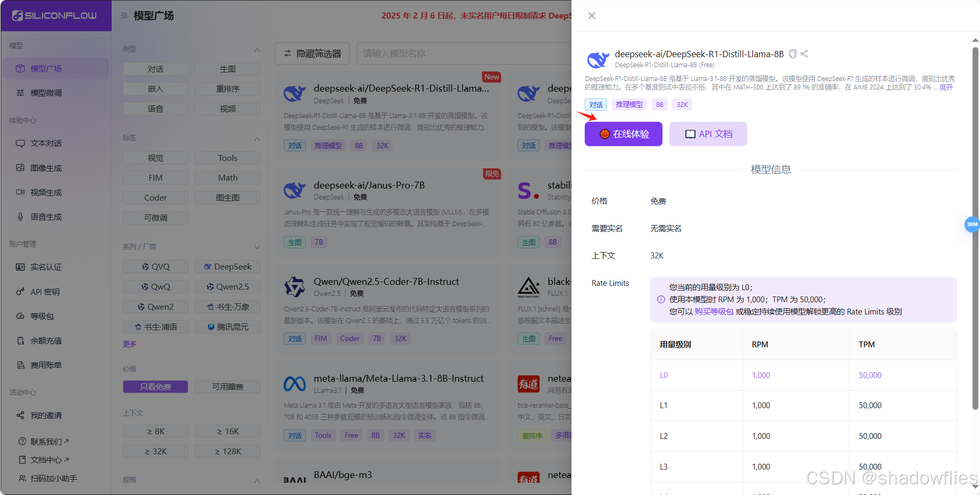The height and width of the screenshot is (495, 980).
Task: Expand the 系列 / 厂商 filter section
Action: [x=257, y=247]
